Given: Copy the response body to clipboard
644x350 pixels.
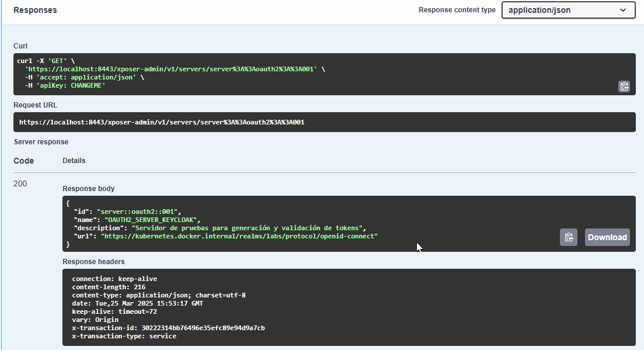Looking at the screenshot, I should (568, 237).
